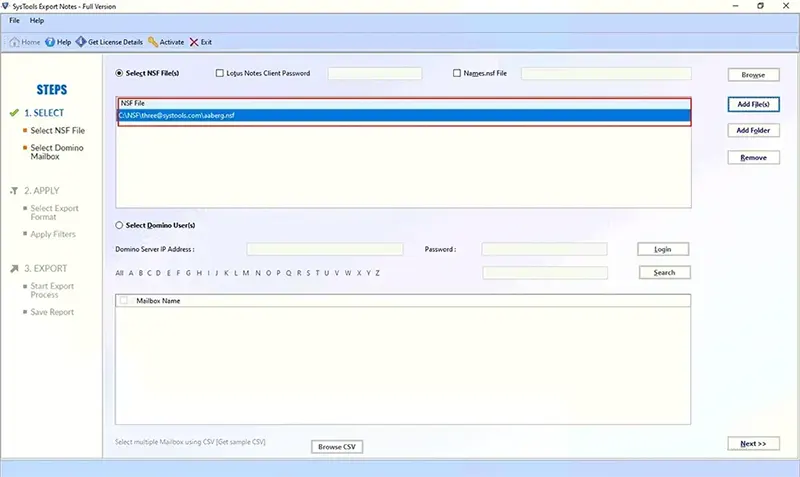Focus the Domino Server IP Address field
This screenshot has height=477, width=800.
(325, 249)
